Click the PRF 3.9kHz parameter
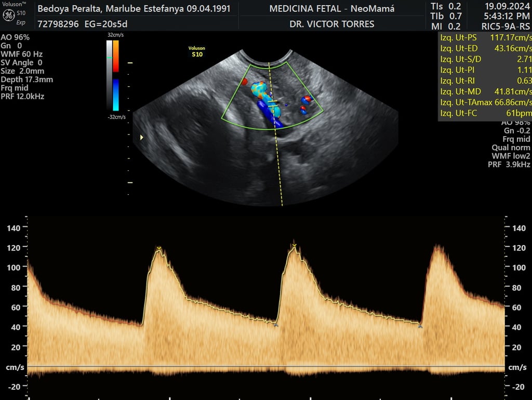532x400 pixels. pyautogui.click(x=509, y=165)
